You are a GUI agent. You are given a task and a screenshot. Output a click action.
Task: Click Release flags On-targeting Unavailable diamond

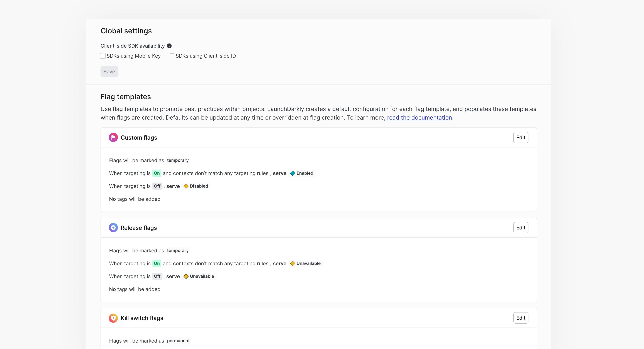coord(292,263)
